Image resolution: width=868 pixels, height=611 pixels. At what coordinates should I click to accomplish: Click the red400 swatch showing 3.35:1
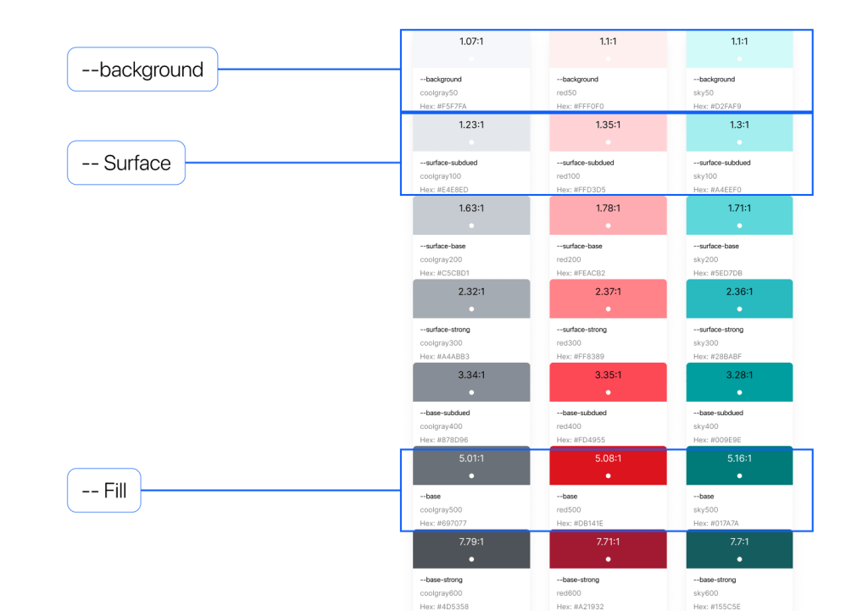pyautogui.click(x=608, y=382)
